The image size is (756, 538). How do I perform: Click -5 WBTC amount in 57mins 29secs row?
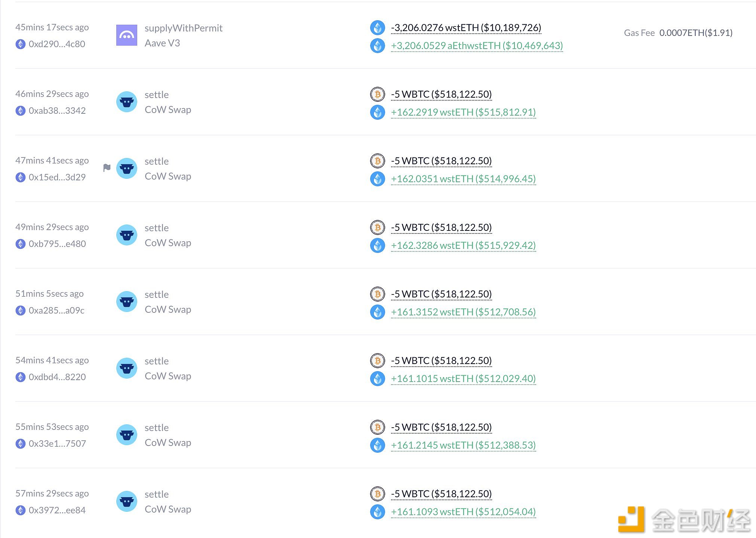point(441,494)
